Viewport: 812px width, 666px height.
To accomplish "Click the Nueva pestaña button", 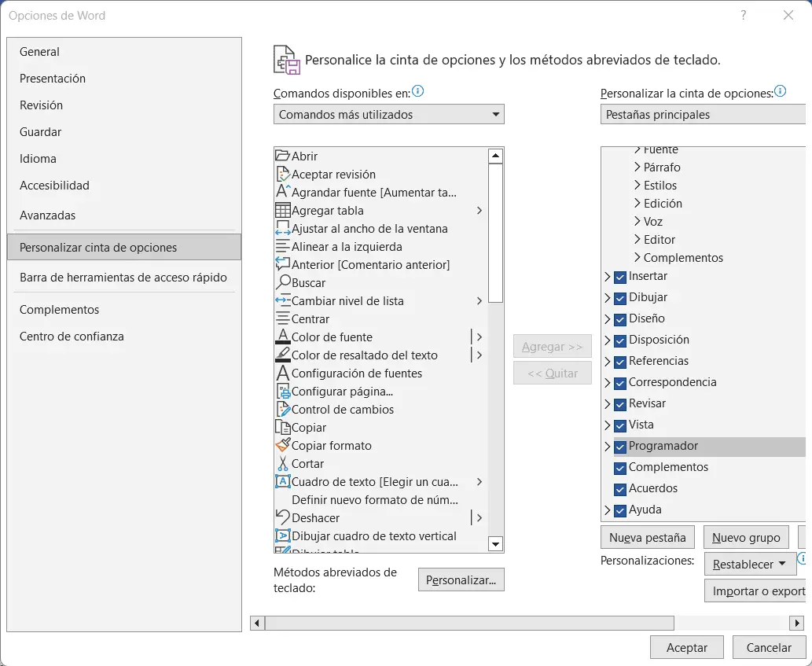I will coord(648,538).
